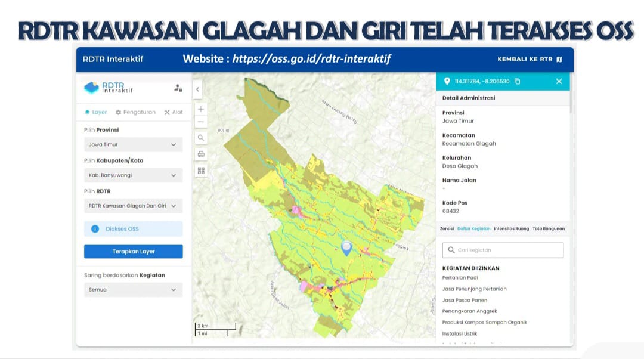Click the user account icon in sidebar
Screen dimensions: 644x359
(178, 88)
